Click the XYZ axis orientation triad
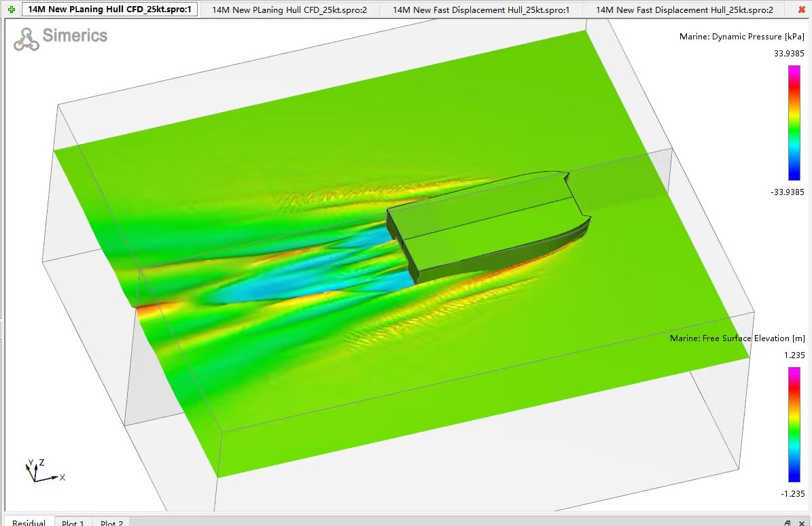The image size is (812, 526). point(45,470)
